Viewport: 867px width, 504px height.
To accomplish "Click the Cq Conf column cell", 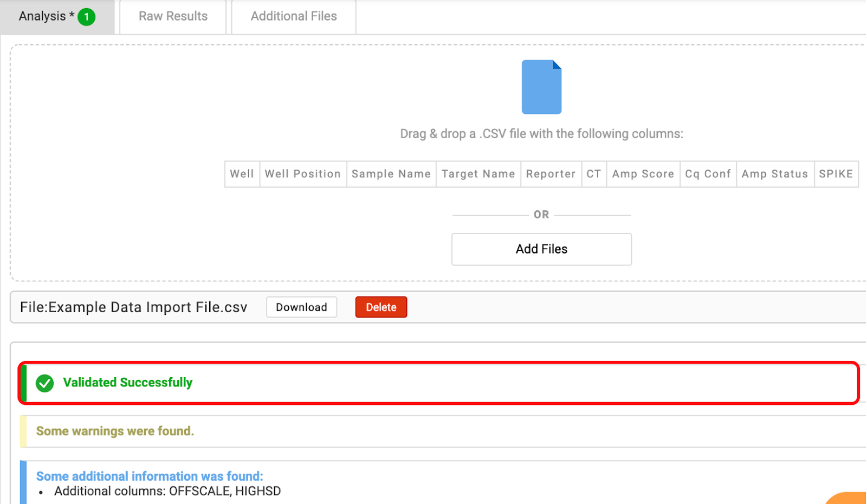I will [708, 174].
